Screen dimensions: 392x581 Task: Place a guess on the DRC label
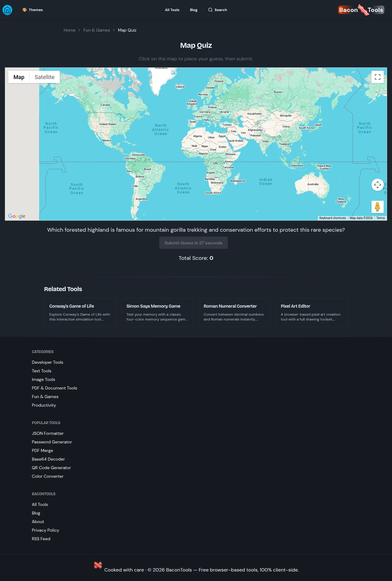point(216,163)
